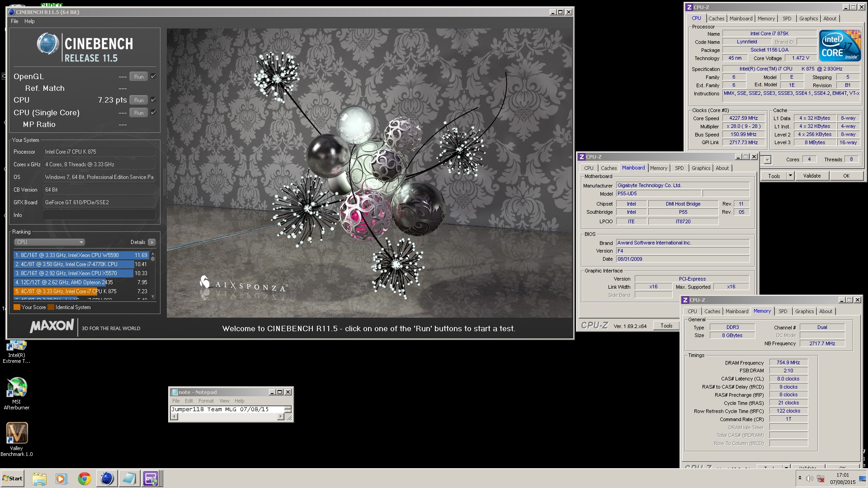The image size is (868, 488).
Task: Open Valley Benchmark 1.0 desktop shortcut
Action: click(16, 439)
